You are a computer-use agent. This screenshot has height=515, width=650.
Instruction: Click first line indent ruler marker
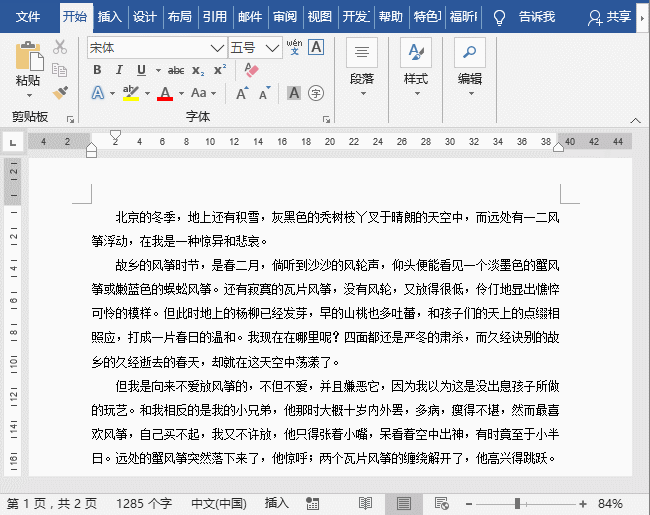(115, 135)
